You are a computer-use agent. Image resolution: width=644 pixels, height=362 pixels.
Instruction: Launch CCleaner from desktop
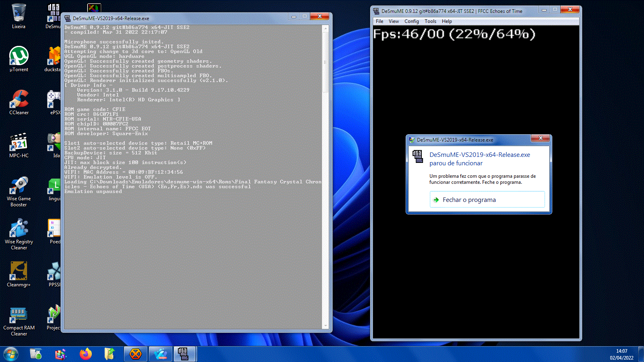click(19, 102)
